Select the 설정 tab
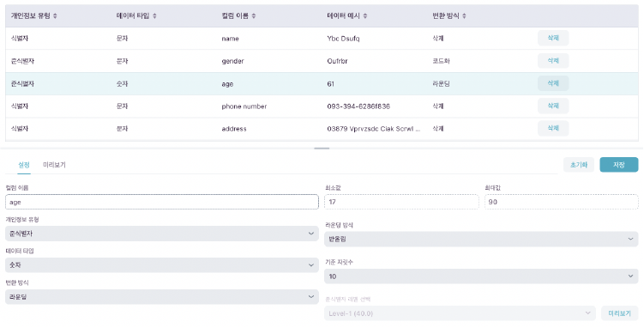The height and width of the screenshot is (328, 644). tap(24, 165)
